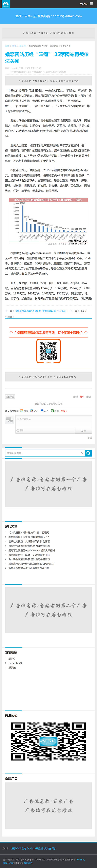
Task: Sort comments by 最热 tab
Action: 89,397
